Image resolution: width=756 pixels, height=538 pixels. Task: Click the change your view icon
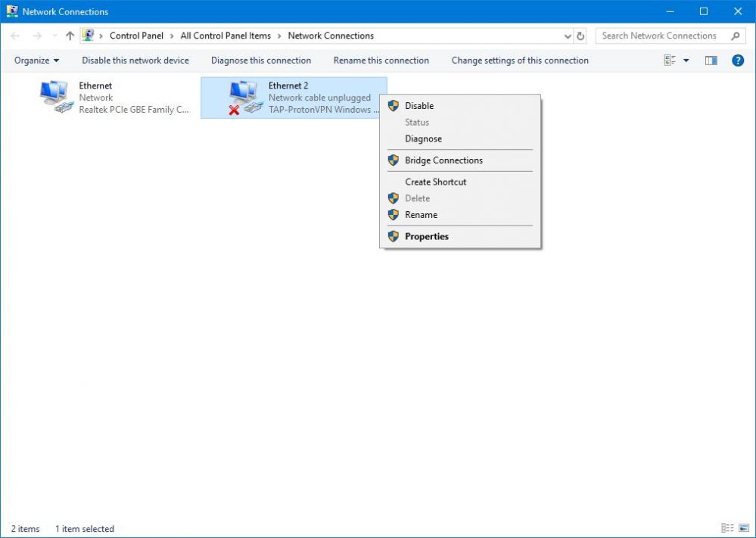coord(670,61)
